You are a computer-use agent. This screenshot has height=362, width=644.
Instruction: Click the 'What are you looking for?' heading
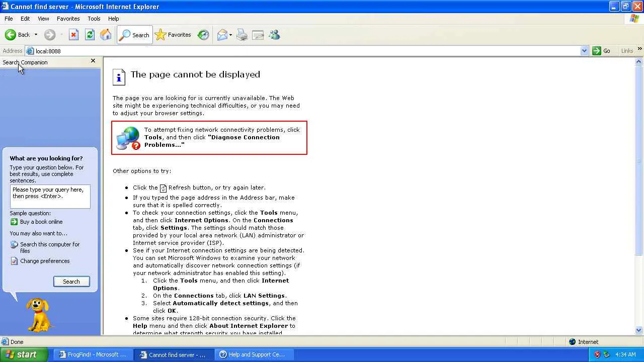46,158
